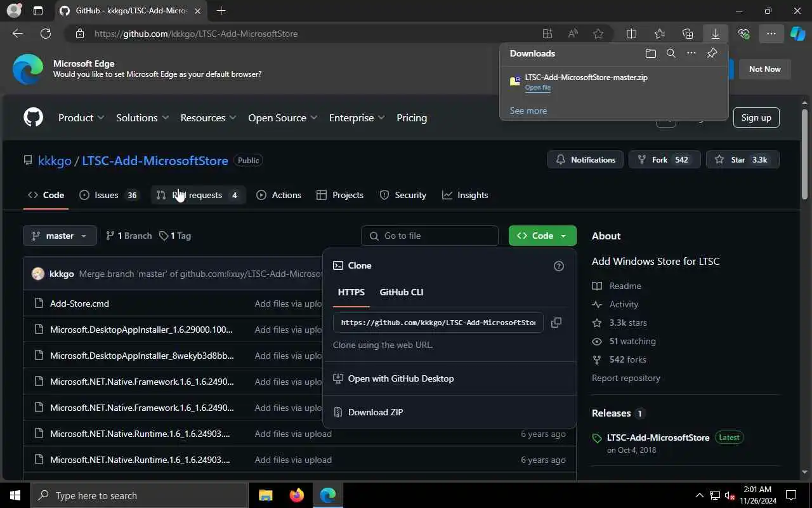Open the notification center icon
The width and height of the screenshot is (812, 508).
pos(791,495)
